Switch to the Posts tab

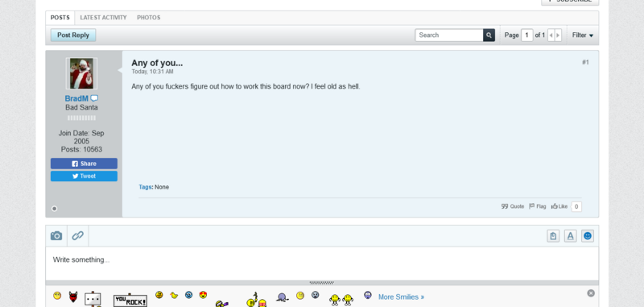coord(60,18)
